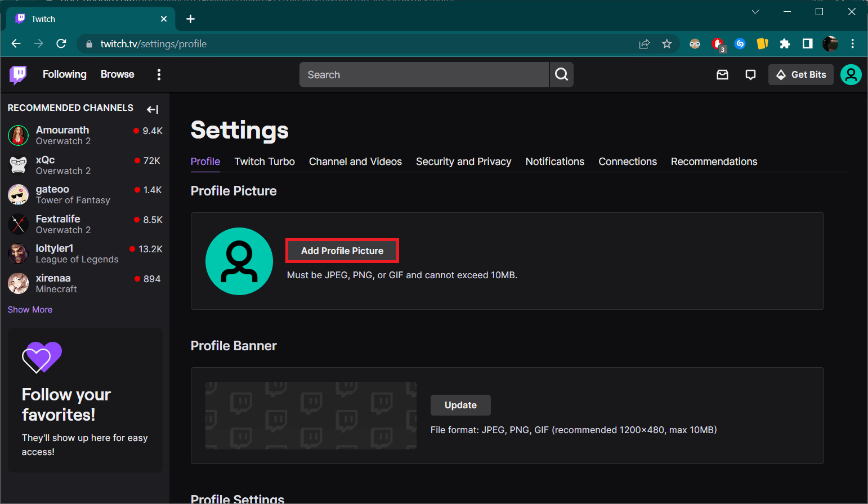Open the Connections tab
This screenshot has height=504, width=868.
coord(628,162)
